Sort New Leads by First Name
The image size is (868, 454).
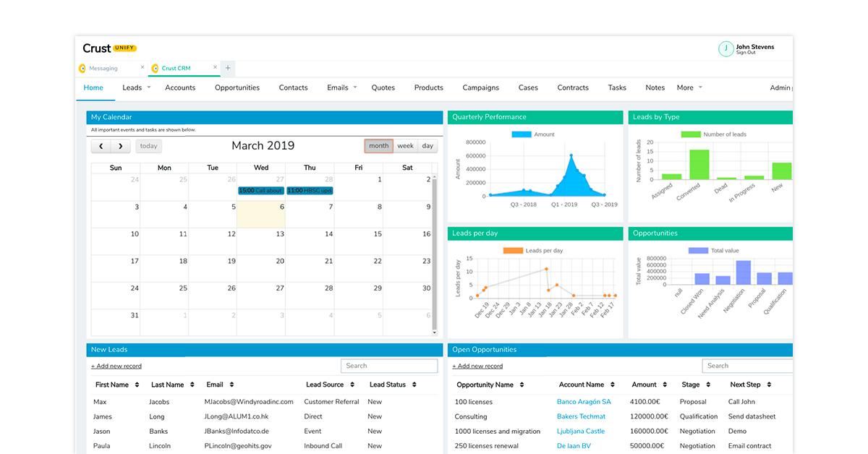pyautogui.click(x=137, y=385)
